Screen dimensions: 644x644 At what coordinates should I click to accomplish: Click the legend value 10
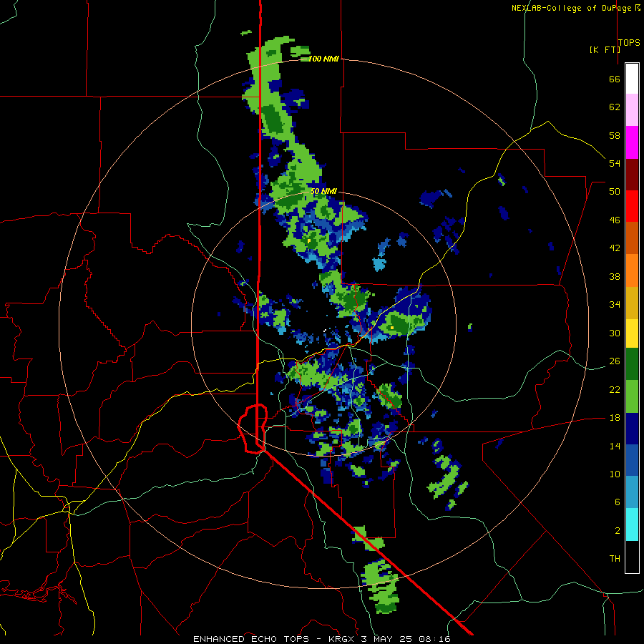[x=615, y=474]
